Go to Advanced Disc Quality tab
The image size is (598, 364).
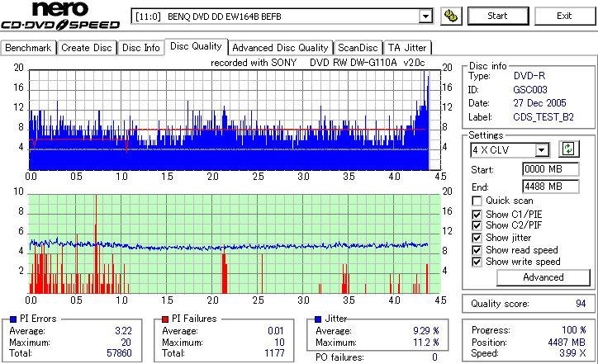[x=280, y=48]
